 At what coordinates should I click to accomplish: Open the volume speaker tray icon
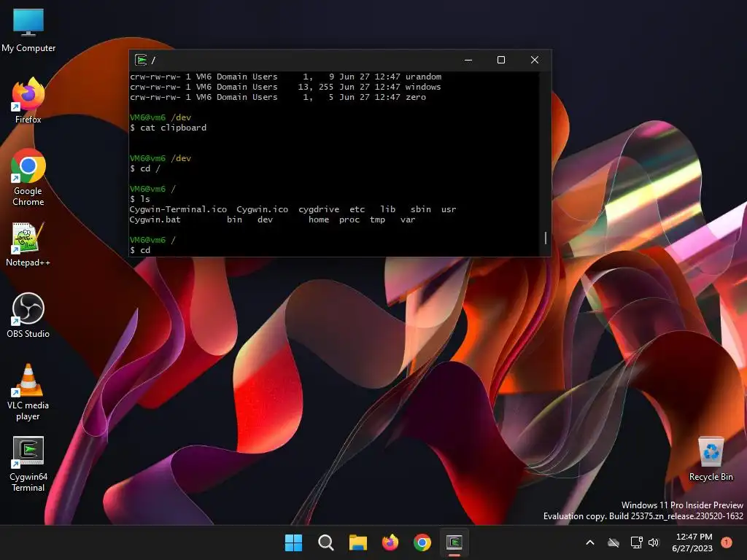pos(654,542)
